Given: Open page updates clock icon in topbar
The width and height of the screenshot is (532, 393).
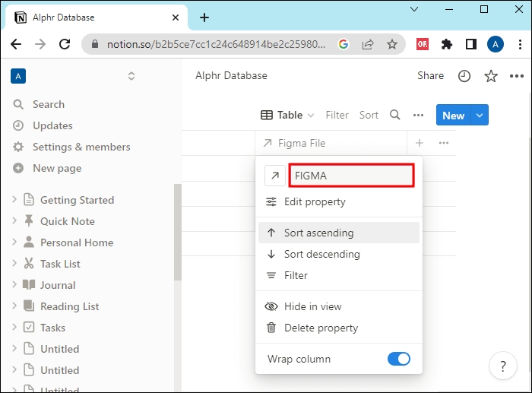Looking at the screenshot, I should 464,76.
